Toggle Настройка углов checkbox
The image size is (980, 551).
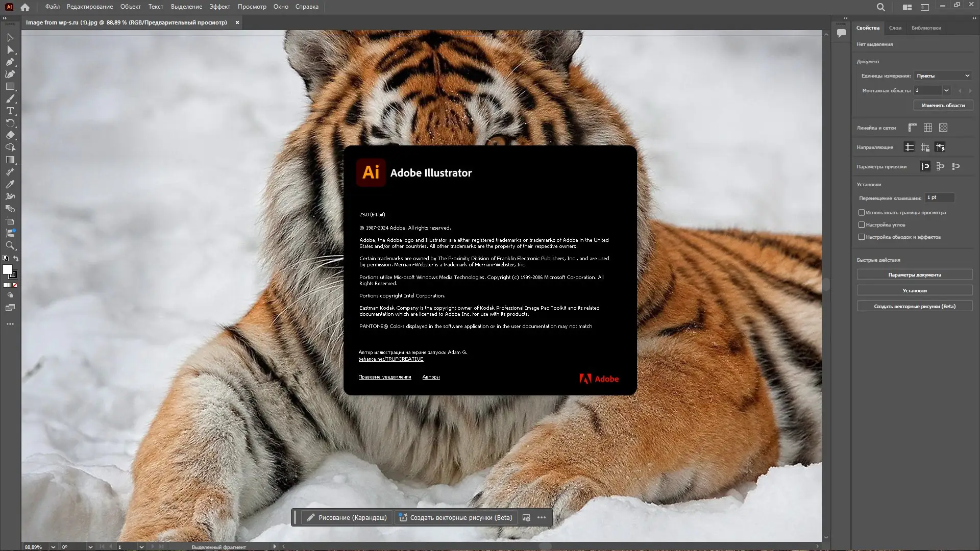(862, 224)
